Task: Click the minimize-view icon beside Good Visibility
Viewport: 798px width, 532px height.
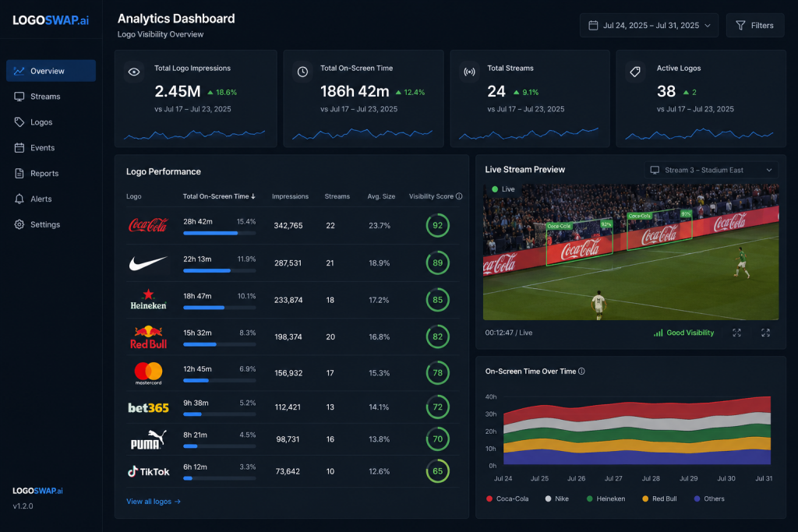Action: (736, 333)
